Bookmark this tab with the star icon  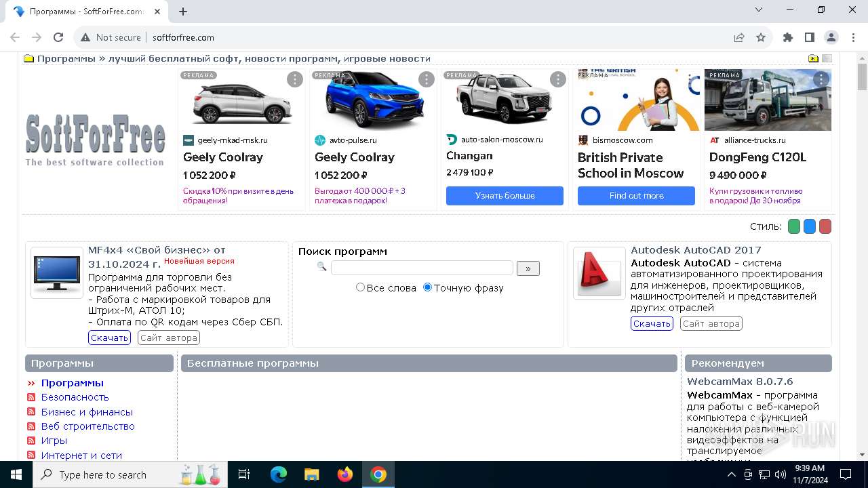click(761, 37)
